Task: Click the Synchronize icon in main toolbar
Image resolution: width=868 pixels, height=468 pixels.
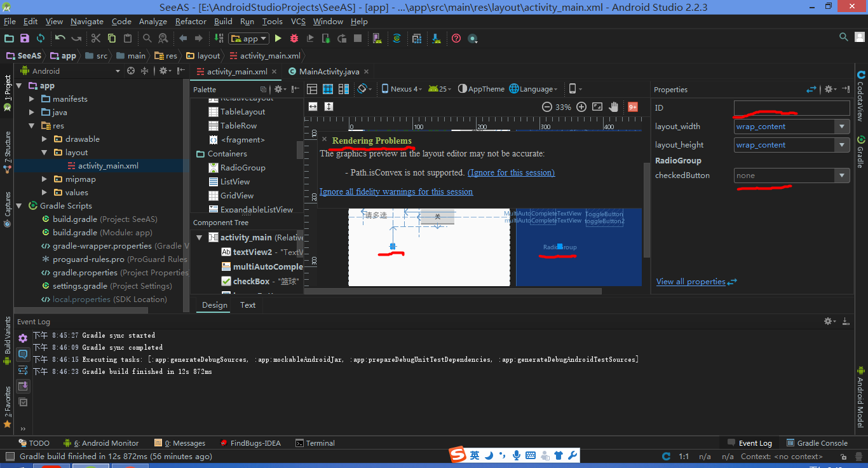Action: click(x=40, y=38)
